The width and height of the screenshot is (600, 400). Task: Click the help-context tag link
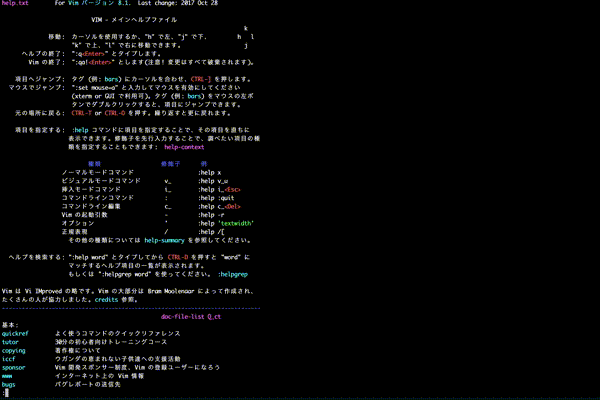pyautogui.click(x=184, y=147)
